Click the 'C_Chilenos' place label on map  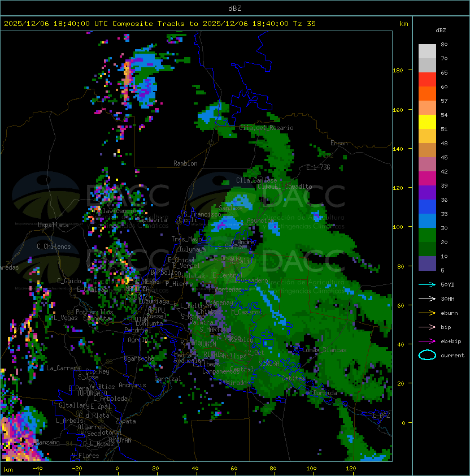click(54, 246)
